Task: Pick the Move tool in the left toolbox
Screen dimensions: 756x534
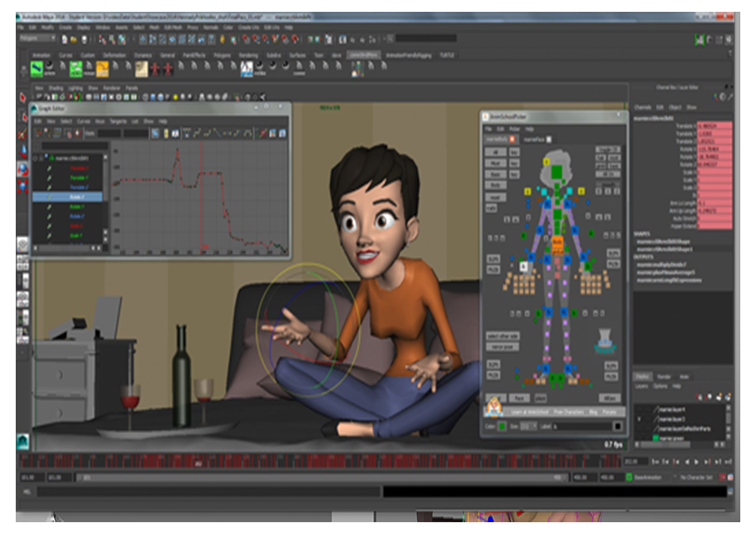Action: (23, 151)
